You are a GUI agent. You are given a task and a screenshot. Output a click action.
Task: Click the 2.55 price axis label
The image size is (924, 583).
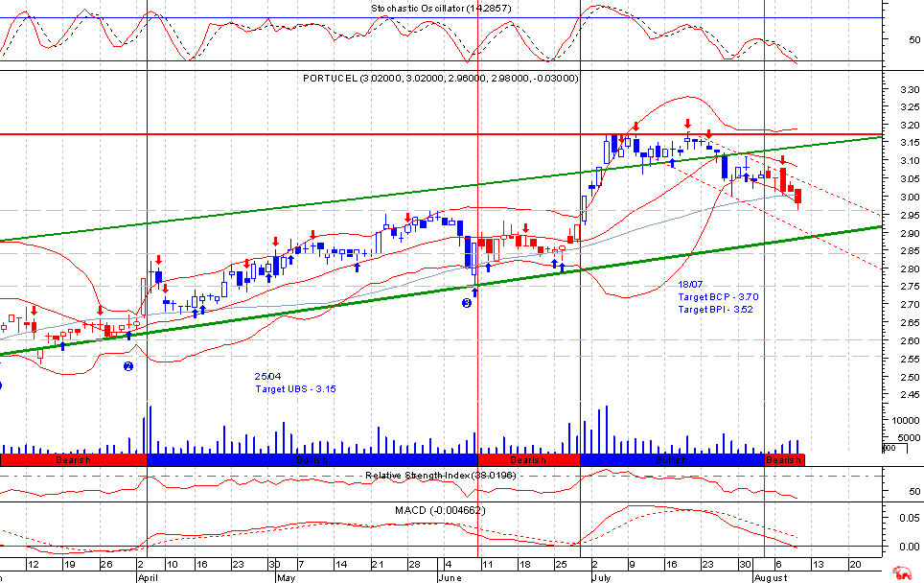910,359
